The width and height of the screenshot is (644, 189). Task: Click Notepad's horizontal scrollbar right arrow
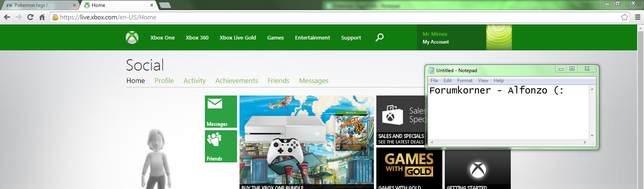point(585,142)
